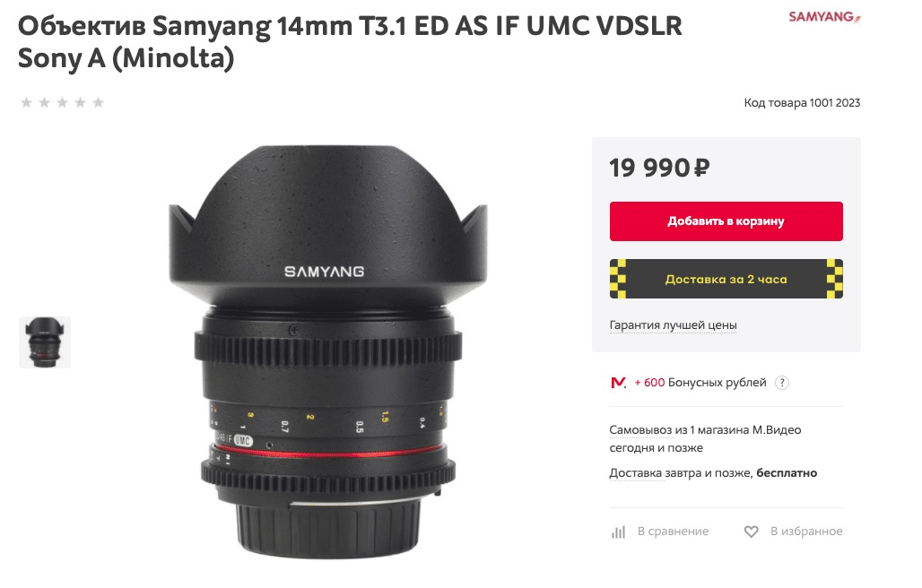This screenshot has width=922, height=588.
Task: Open the main Samyang lens product photo
Action: pyautogui.click(x=328, y=351)
